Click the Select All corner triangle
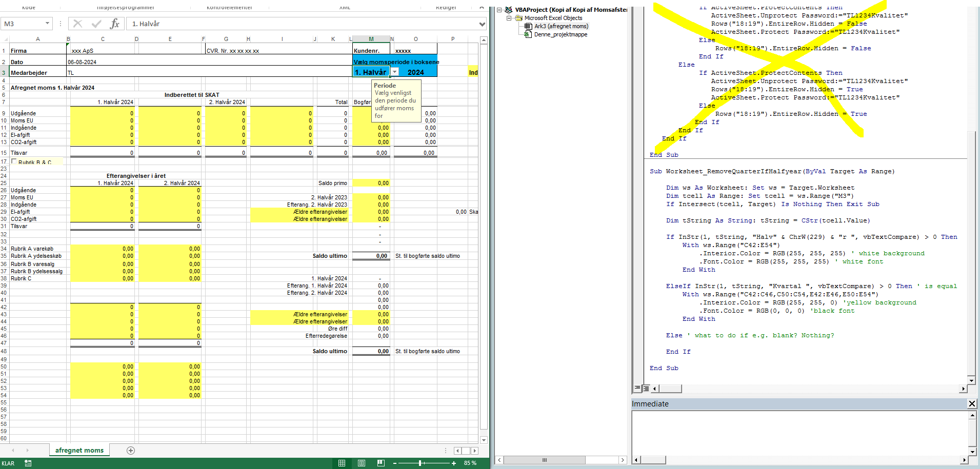Viewport: 980px width, 469px height. coord(5,39)
